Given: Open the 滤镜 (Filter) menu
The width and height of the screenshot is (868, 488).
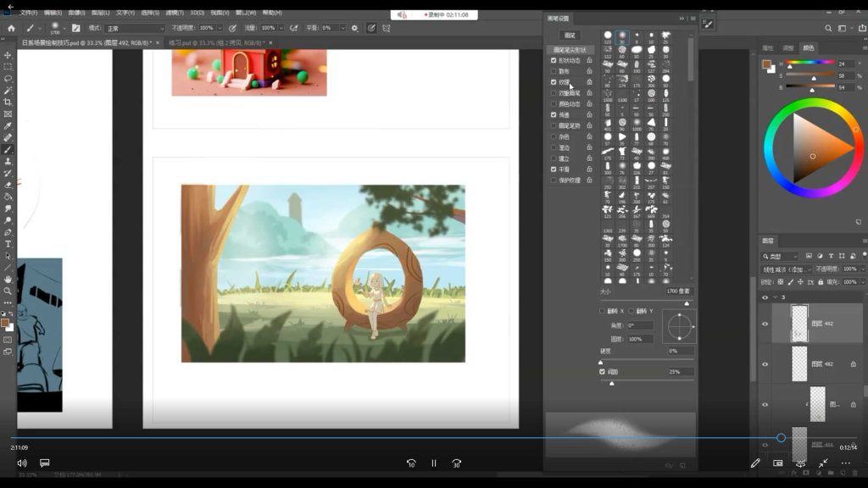Looking at the screenshot, I should 175,13.
